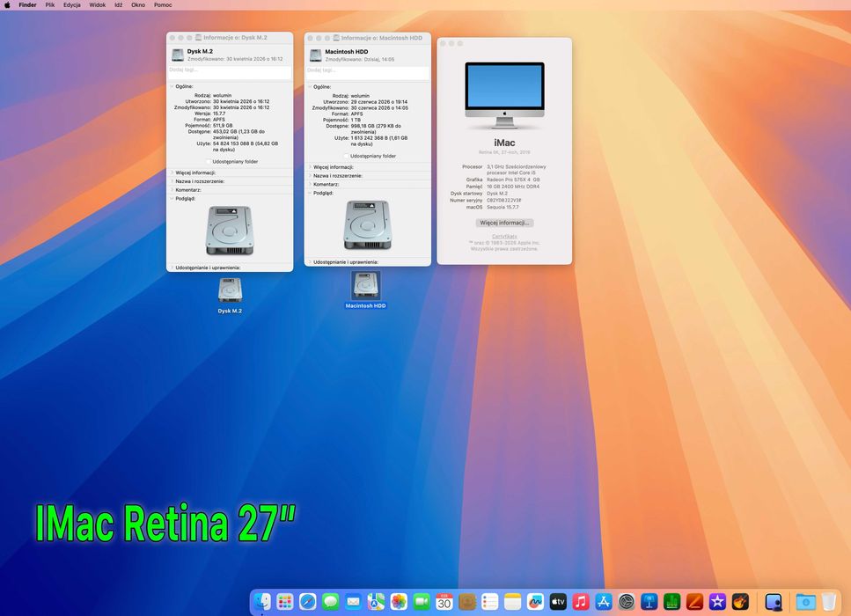Expand Więcej informacji in Macintosh HDD window
The image size is (851, 616).
point(310,167)
